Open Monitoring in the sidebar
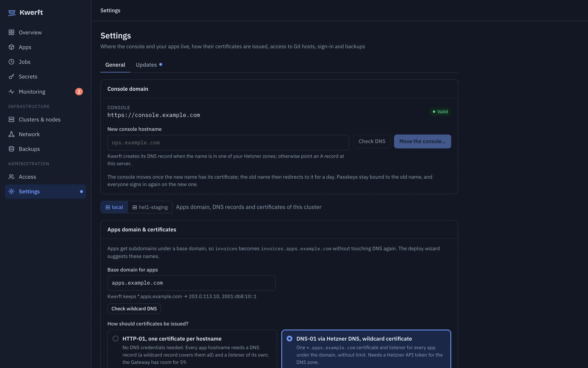The height and width of the screenshot is (368, 588). (46, 92)
